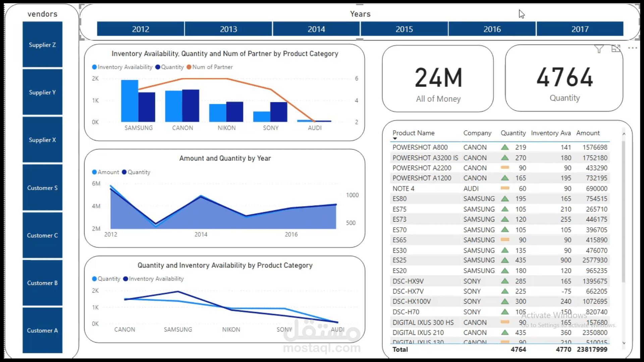The height and width of the screenshot is (362, 644).
Task: Select the Supplier Y vendor button
Action: (42, 92)
